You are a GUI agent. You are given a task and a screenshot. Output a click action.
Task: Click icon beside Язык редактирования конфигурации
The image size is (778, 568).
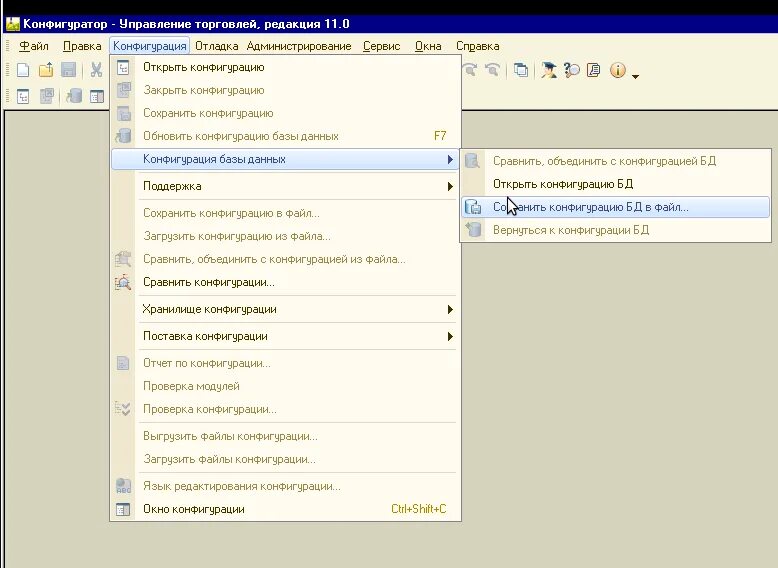[123, 486]
